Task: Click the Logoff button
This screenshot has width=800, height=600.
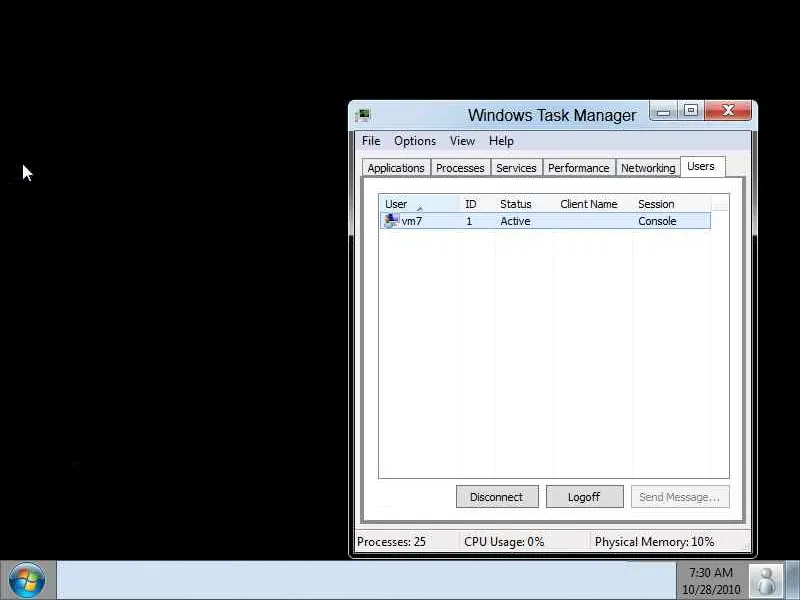Action: point(584,497)
